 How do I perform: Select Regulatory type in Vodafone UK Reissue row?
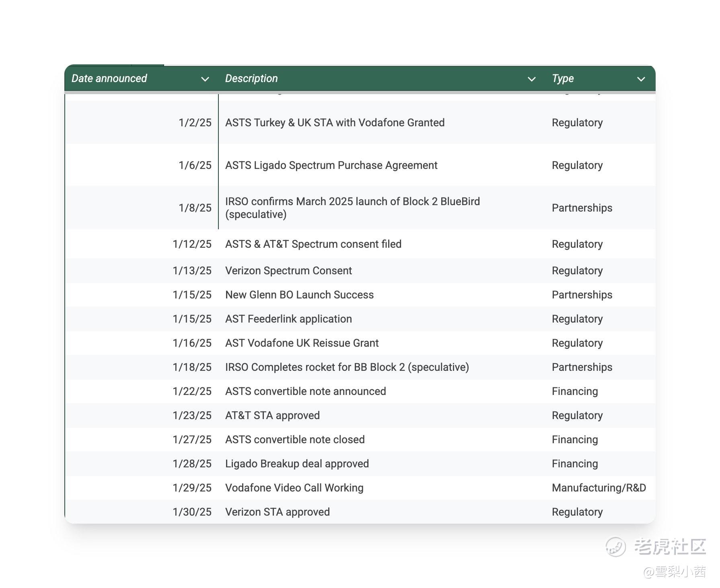tap(577, 343)
